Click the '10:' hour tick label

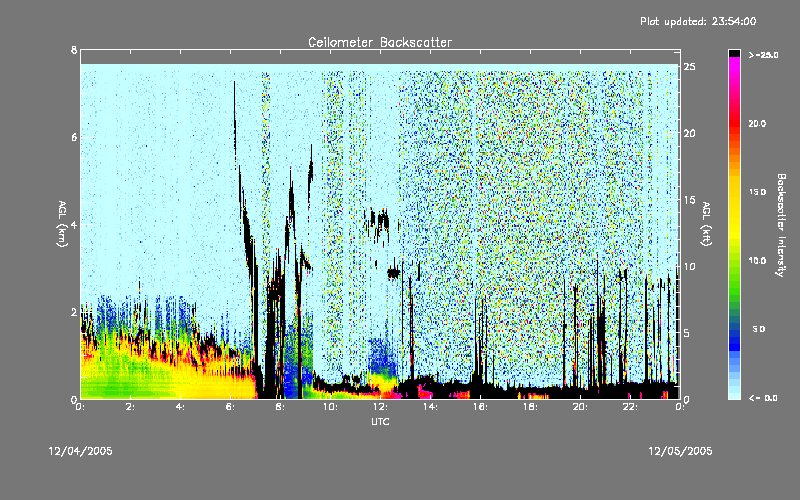(331, 407)
